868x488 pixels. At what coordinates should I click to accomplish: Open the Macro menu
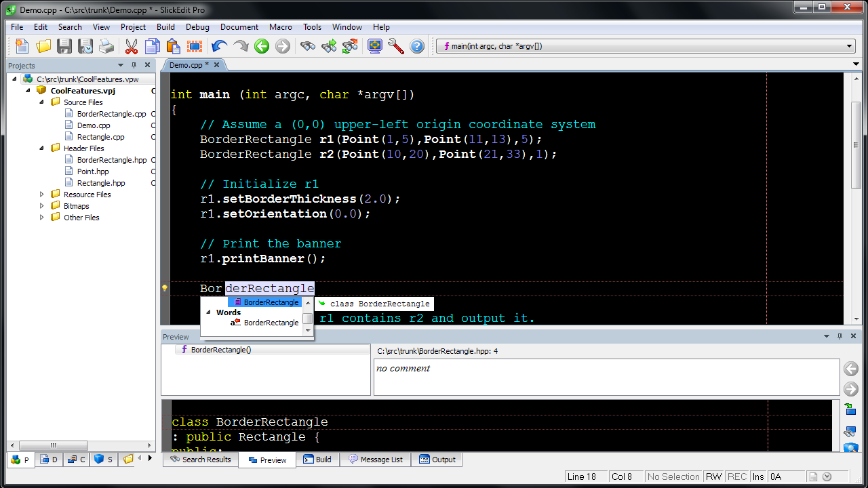(x=281, y=27)
